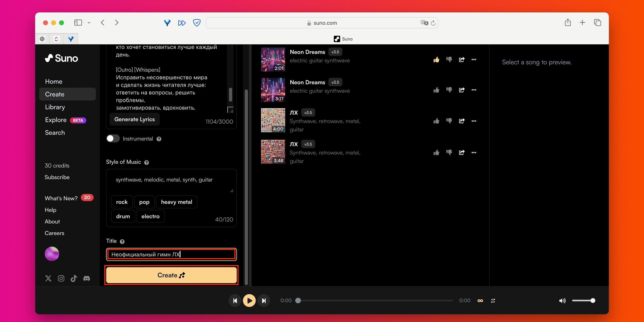Toggle Safari sidebar panel

(78, 23)
